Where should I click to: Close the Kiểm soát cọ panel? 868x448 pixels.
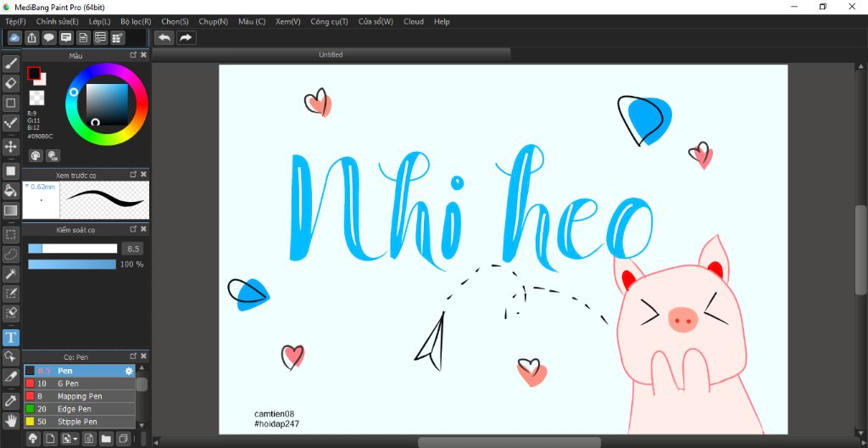[x=144, y=228]
